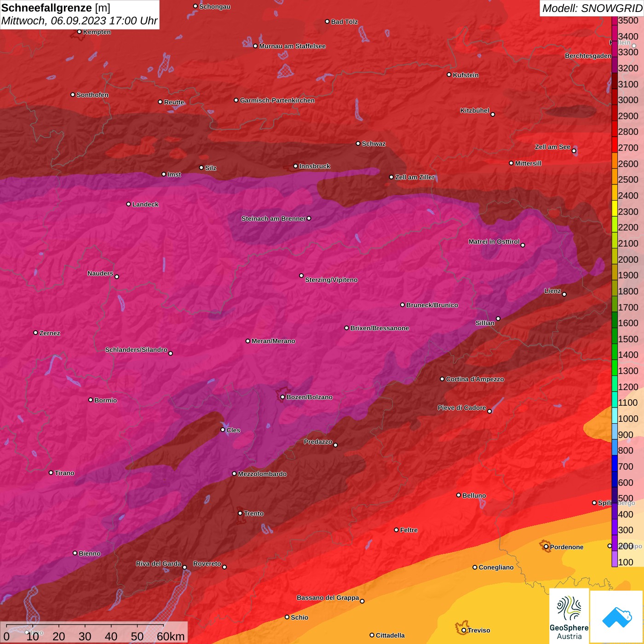Click the Bozen/Bolzano city marker
Viewport: 644px width, 644px height.
click(282, 397)
